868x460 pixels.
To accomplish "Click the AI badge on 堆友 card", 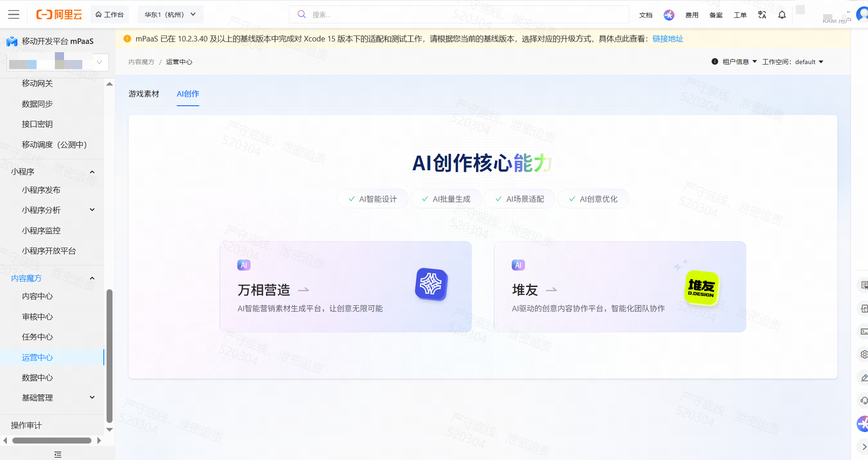I will (x=518, y=265).
